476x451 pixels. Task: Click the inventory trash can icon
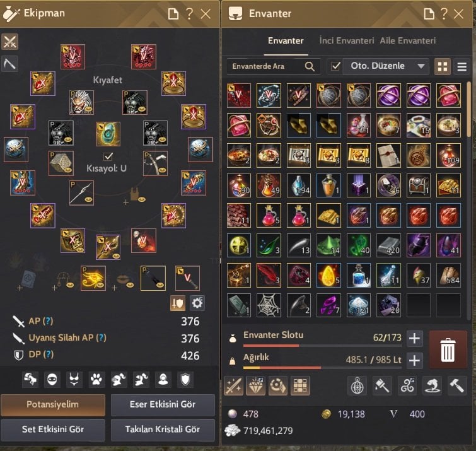tap(448, 349)
